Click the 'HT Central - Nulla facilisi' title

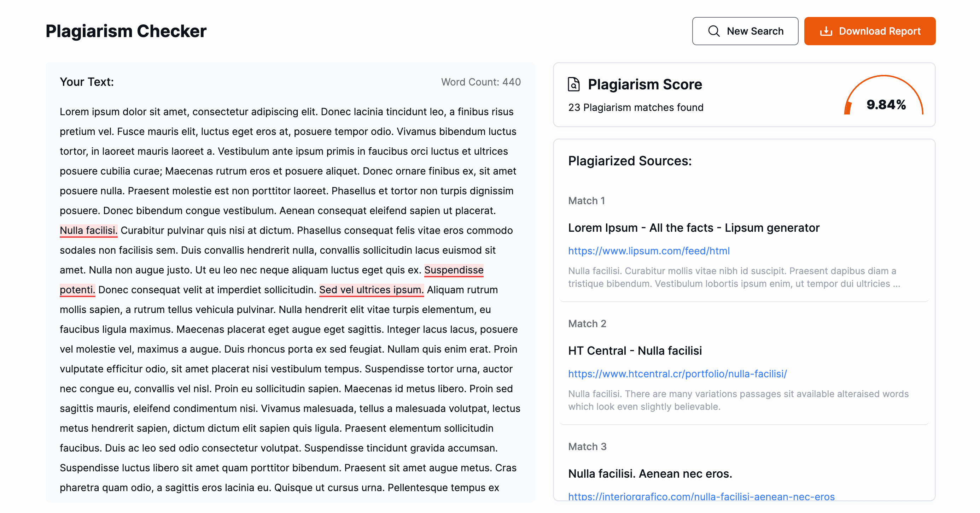pyautogui.click(x=635, y=350)
